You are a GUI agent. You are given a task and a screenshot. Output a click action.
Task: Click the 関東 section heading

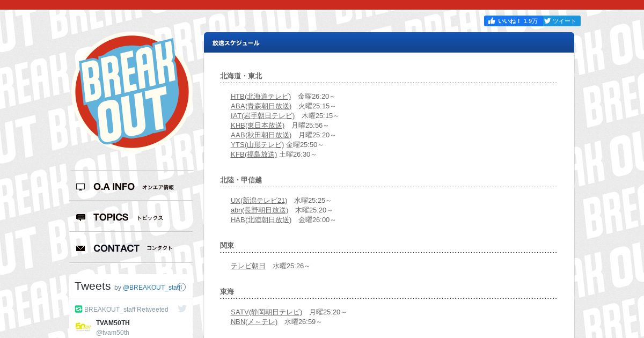click(227, 246)
